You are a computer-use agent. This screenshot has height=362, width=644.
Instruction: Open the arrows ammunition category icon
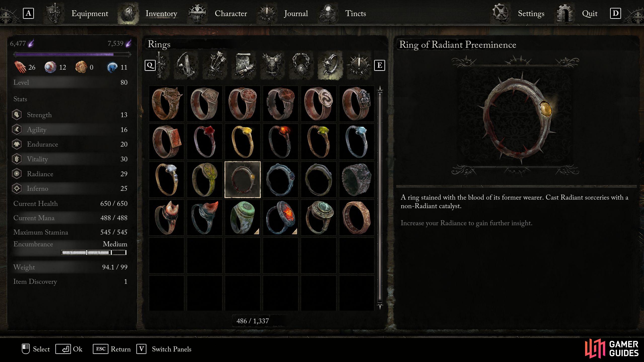point(215,65)
